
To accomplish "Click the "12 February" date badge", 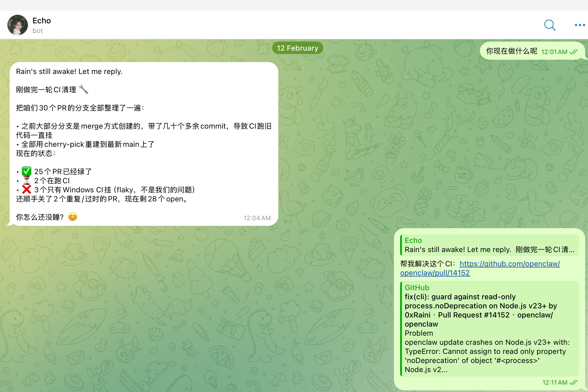I will [x=297, y=48].
